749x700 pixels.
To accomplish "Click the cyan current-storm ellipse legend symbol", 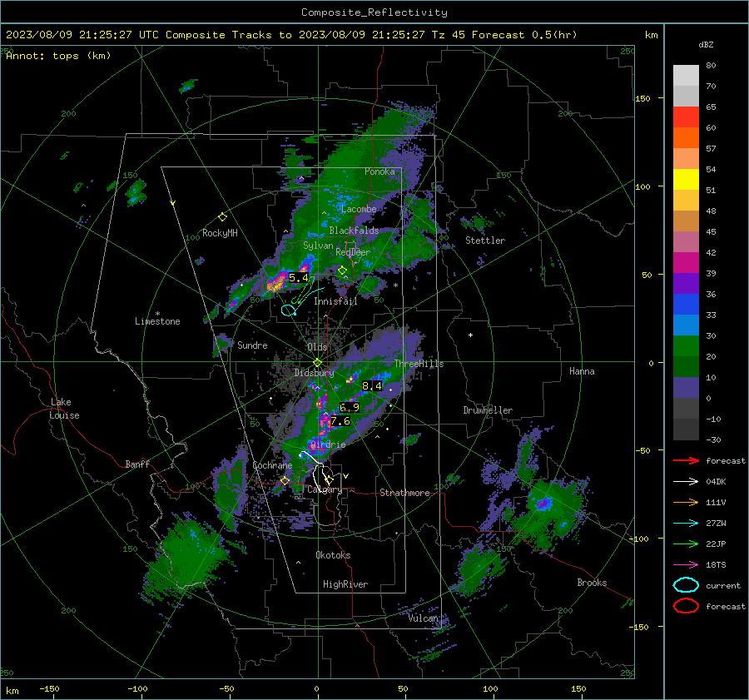I will (686, 585).
